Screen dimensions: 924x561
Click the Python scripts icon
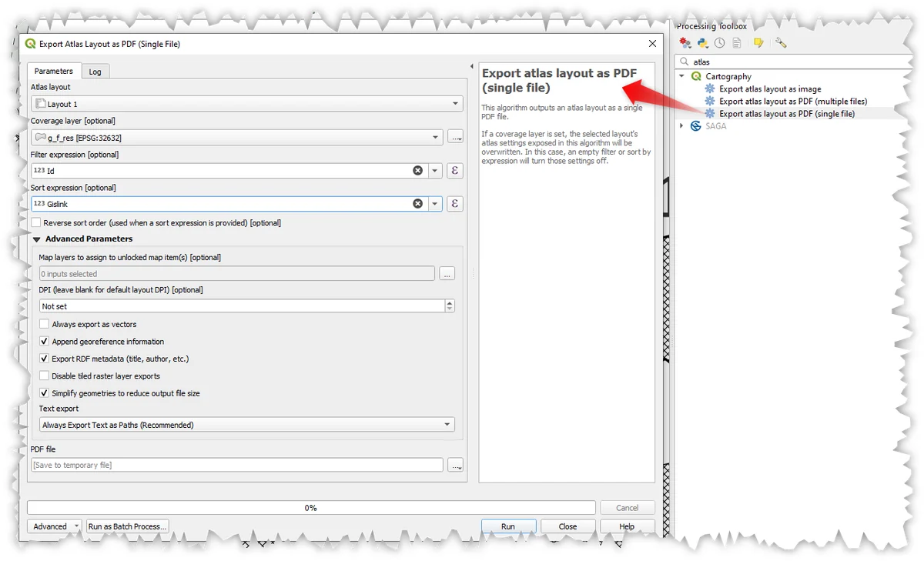[701, 43]
